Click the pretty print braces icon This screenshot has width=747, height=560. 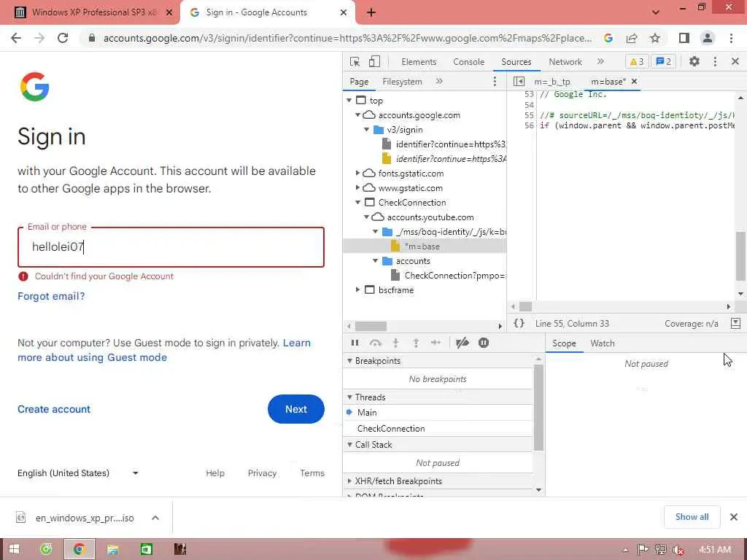coord(519,323)
